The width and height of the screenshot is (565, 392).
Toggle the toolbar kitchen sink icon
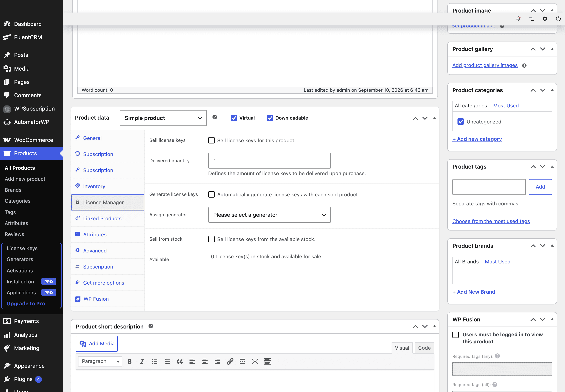(x=268, y=361)
